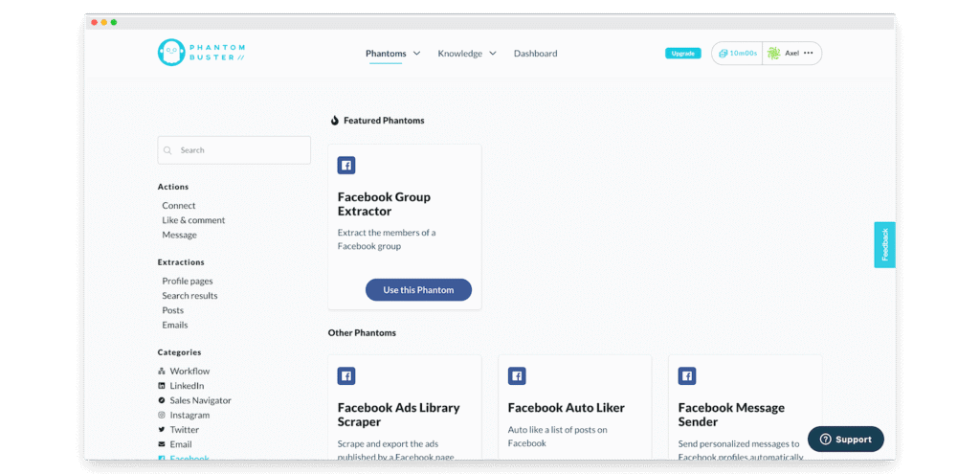This screenshot has width=980, height=474.
Task: Open the Phantoms menu
Action: point(386,54)
